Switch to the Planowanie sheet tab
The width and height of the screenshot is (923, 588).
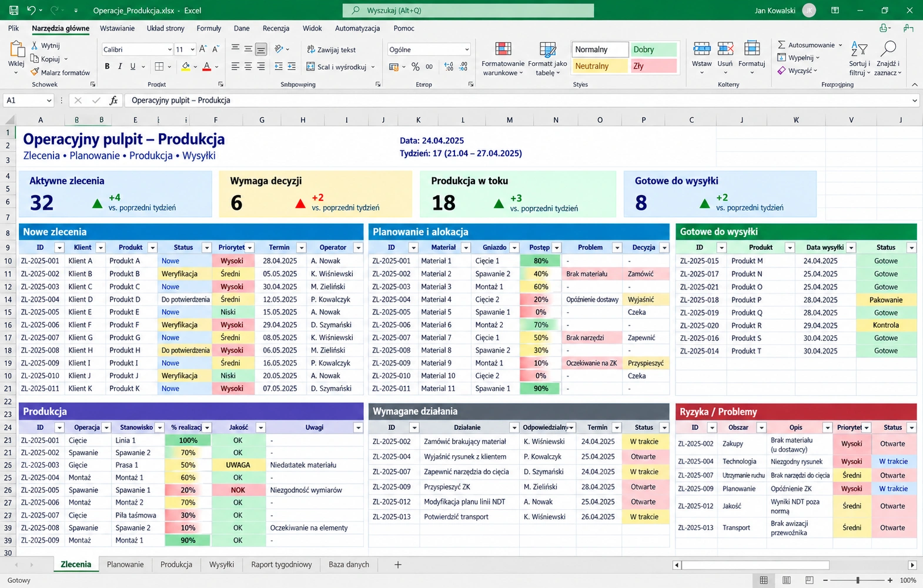pyautogui.click(x=125, y=565)
